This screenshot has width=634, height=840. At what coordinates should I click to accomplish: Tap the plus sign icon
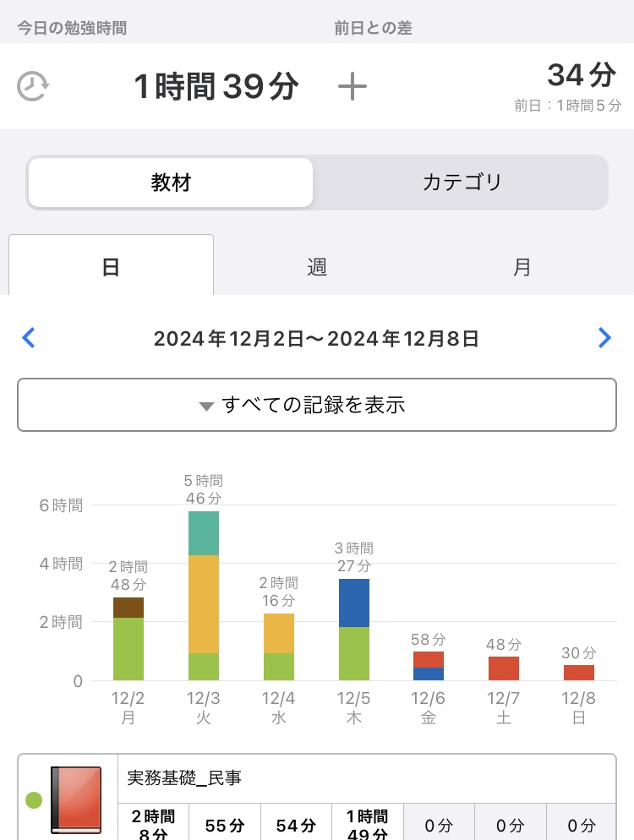[352, 86]
